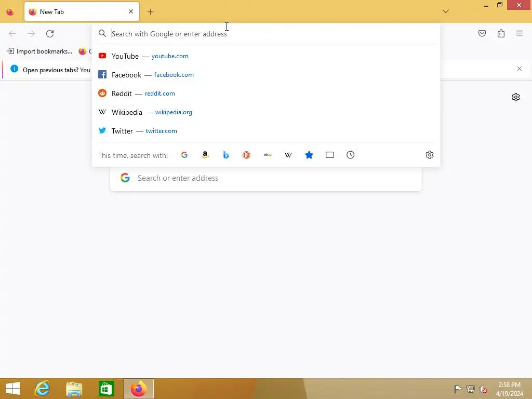Search this time with Amazon

(205, 155)
